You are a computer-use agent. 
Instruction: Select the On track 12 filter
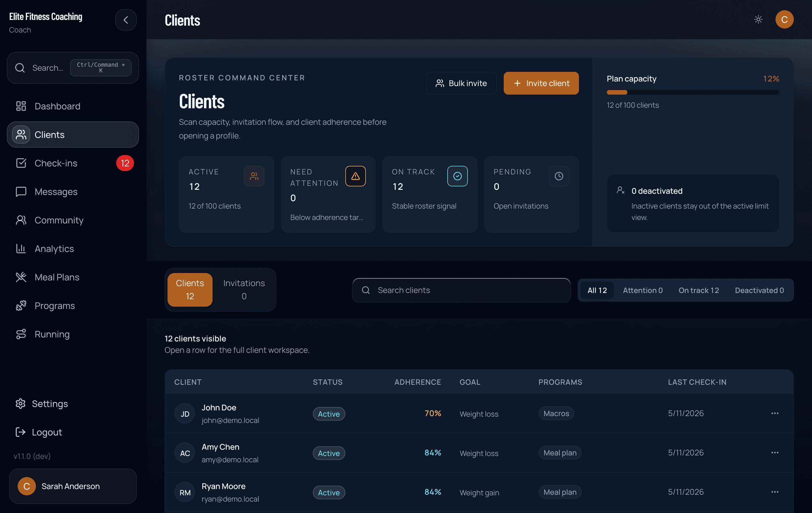(x=699, y=290)
